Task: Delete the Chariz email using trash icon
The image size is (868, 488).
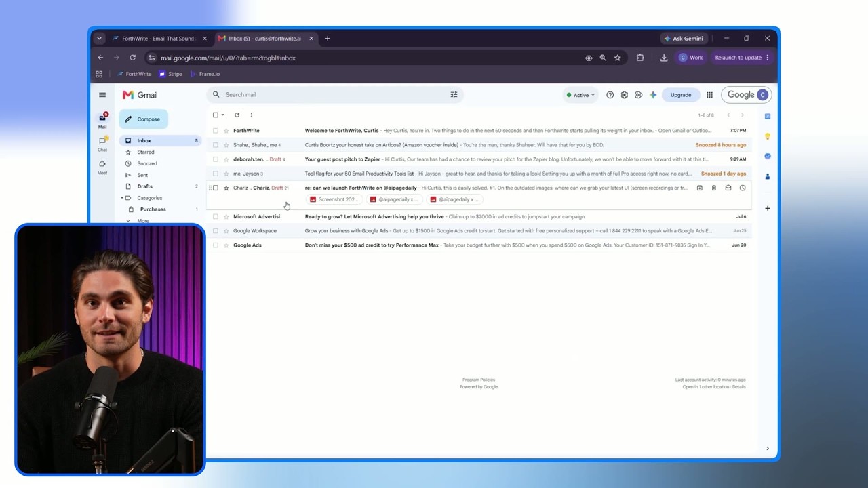Action: 713,188
